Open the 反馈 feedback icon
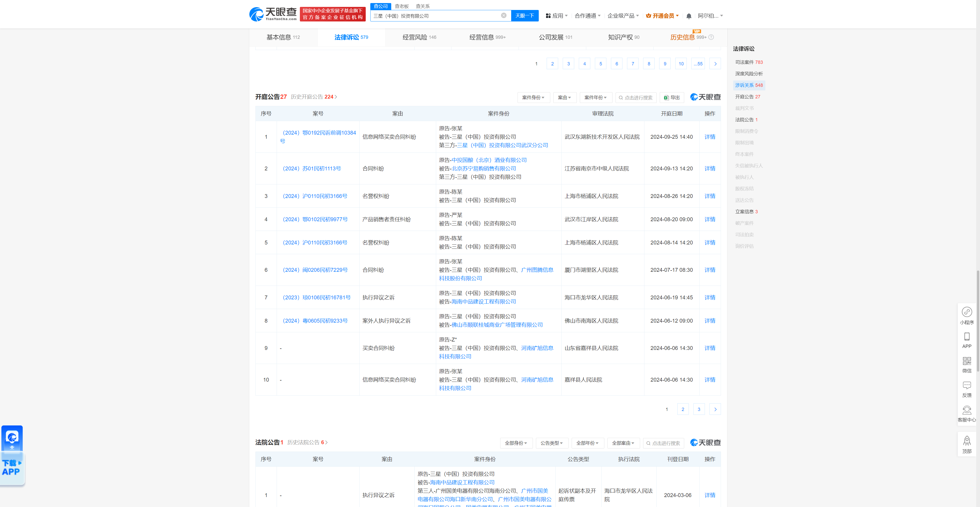 967,390
